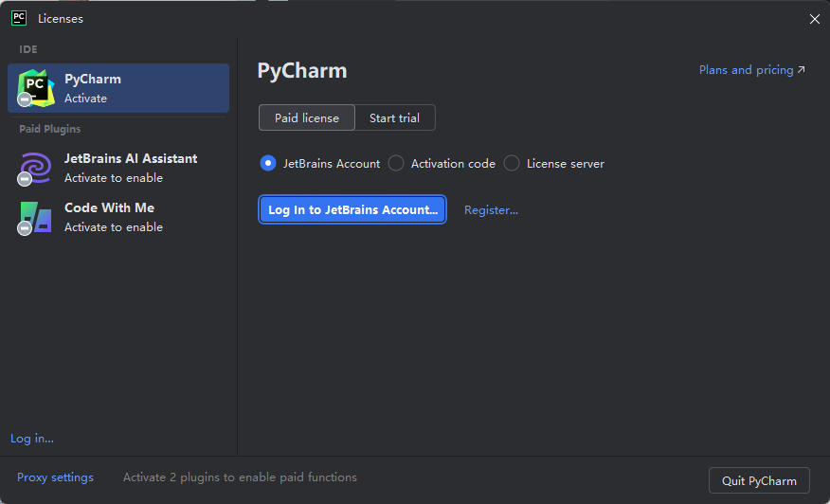Click the Paid Plugins section label

[x=50, y=129]
